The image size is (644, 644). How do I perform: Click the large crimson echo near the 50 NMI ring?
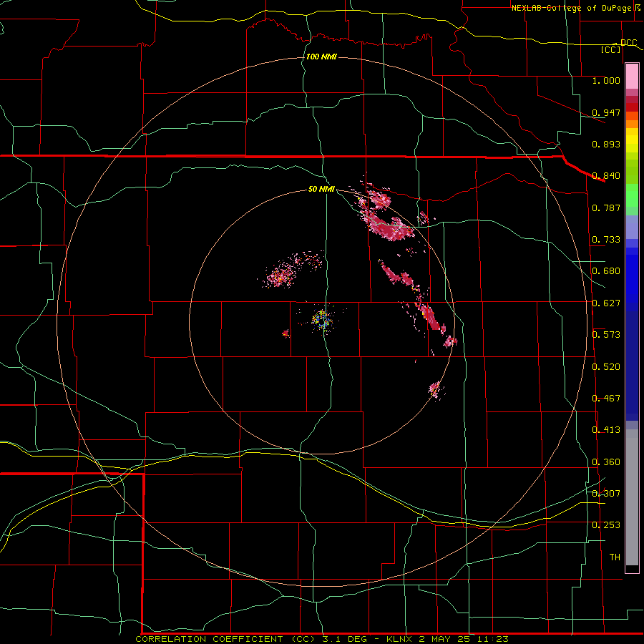(386, 227)
